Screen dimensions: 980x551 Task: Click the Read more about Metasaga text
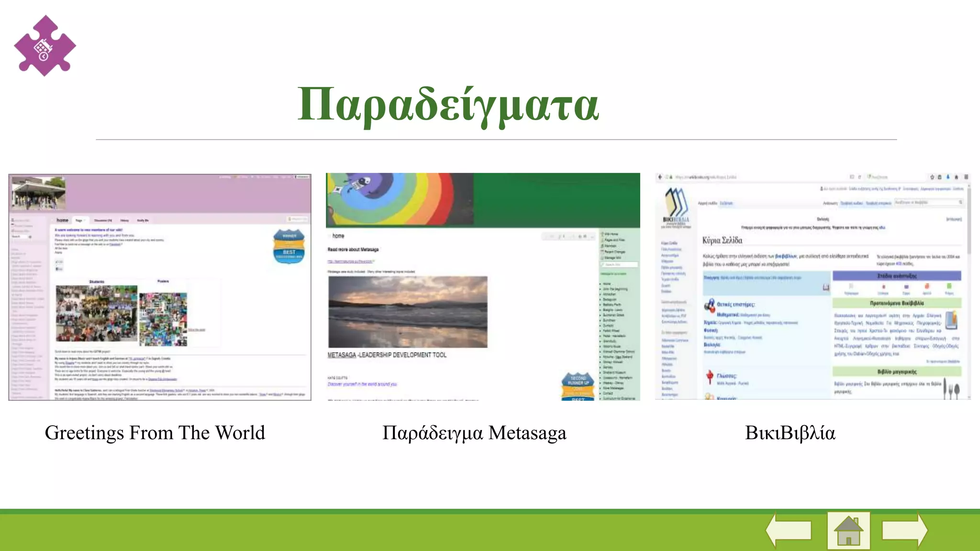coord(353,250)
